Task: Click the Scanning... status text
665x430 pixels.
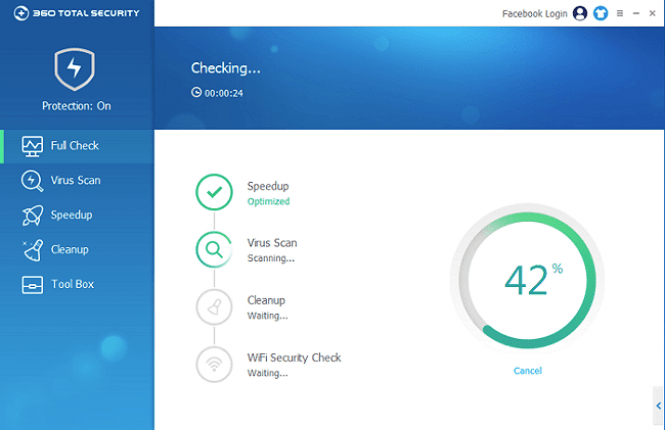Action: tap(271, 258)
